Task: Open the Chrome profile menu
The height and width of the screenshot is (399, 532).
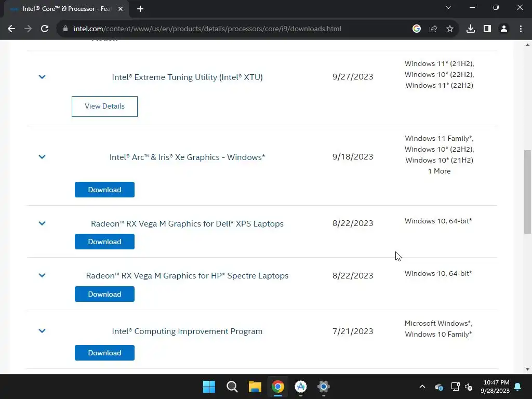Action: click(504, 29)
